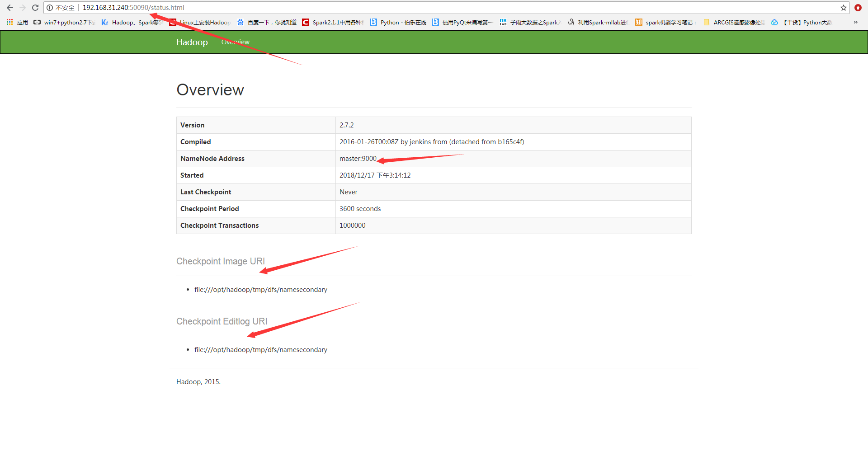The width and height of the screenshot is (868, 456).
Task: Open the Spark2.1.1中用各种 bookmark
Action: [333, 22]
